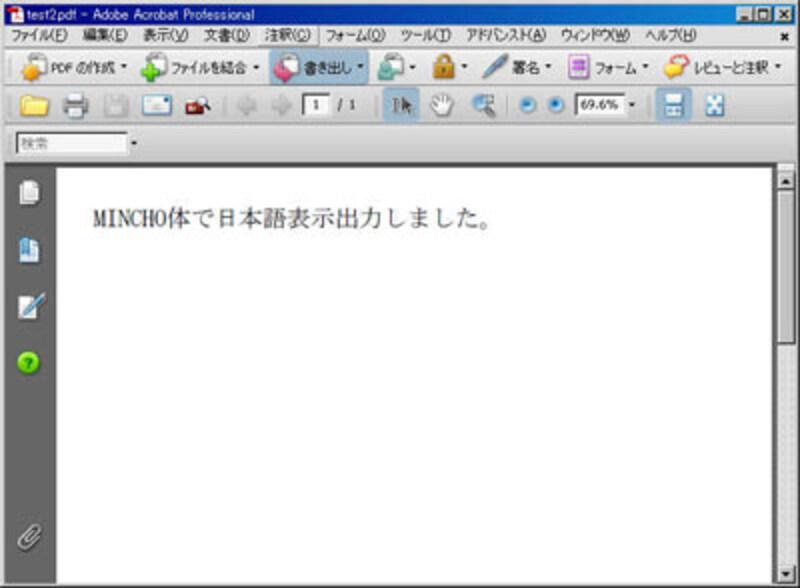Image resolution: width=800 pixels, height=588 pixels.
Task: Select the Marquee Zoom tool
Action: [483, 106]
